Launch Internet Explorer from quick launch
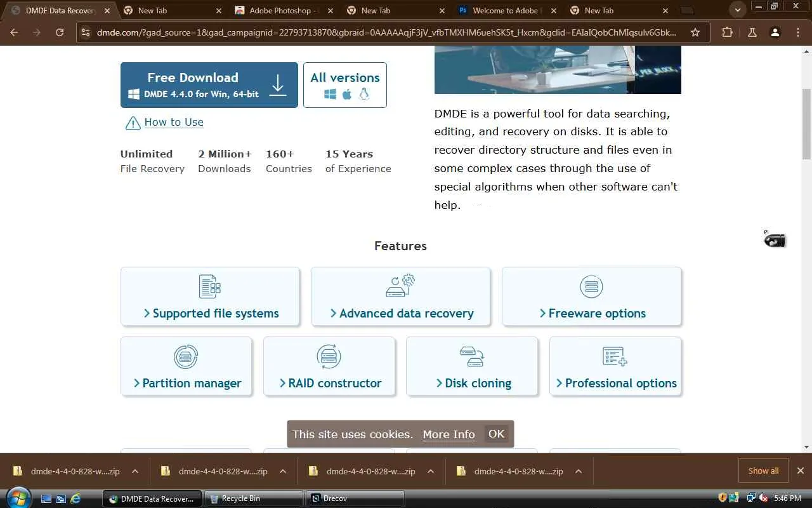 (x=75, y=498)
